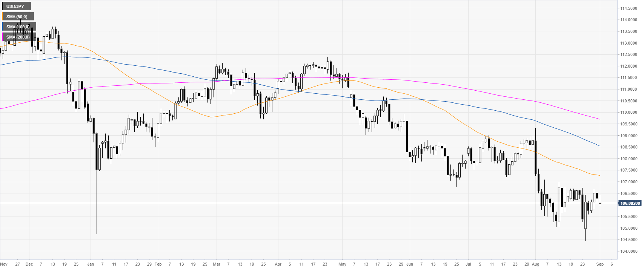
Task: Click the 104.0000 price axis label
Action: (x=629, y=251)
